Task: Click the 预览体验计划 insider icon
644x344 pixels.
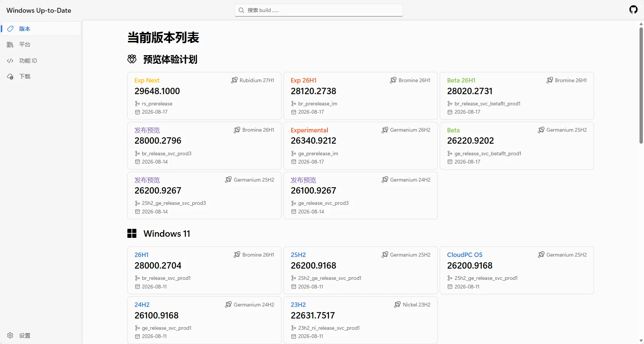Action: pos(132,59)
